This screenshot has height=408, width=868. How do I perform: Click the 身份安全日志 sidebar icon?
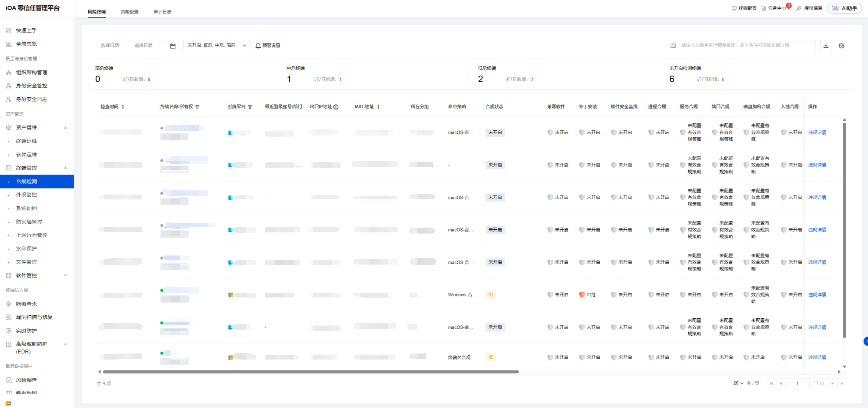click(9, 99)
